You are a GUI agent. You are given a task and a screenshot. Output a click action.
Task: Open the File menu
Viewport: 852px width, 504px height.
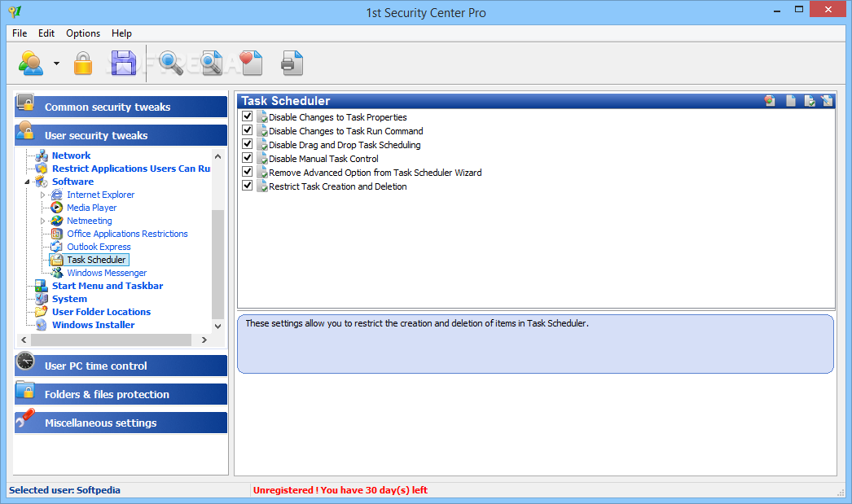click(x=20, y=33)
